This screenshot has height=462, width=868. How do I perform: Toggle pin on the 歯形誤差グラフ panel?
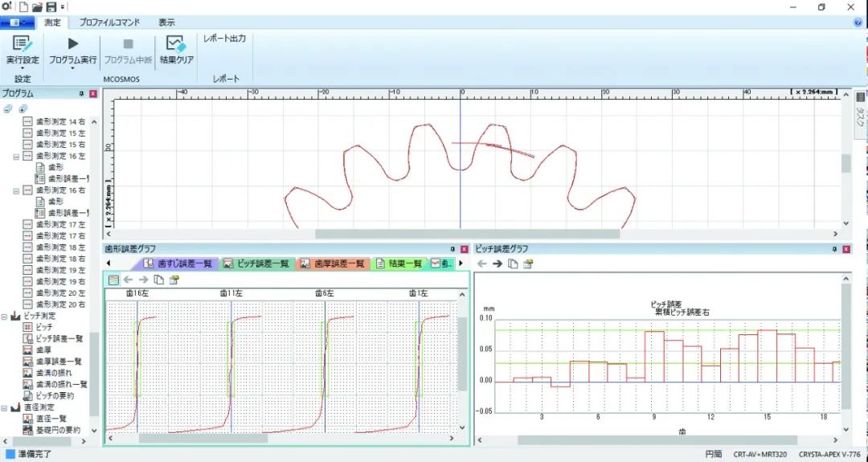click(453, 250)
